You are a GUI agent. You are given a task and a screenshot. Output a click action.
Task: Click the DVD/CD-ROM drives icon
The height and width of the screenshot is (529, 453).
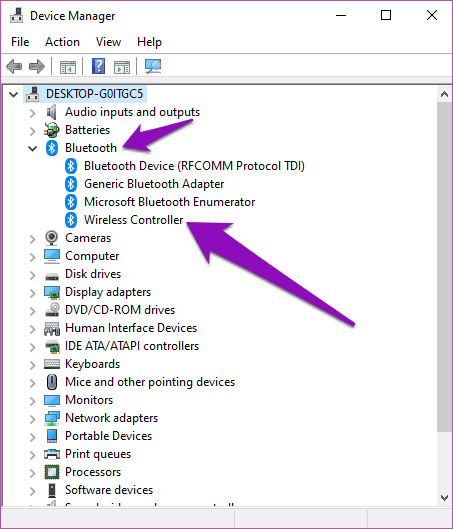[52, 310]
